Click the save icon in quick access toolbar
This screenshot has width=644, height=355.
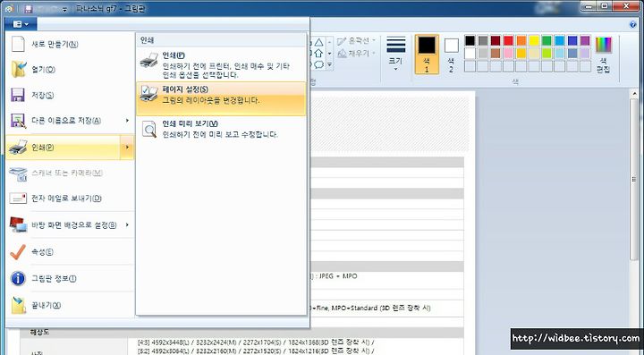29,9
